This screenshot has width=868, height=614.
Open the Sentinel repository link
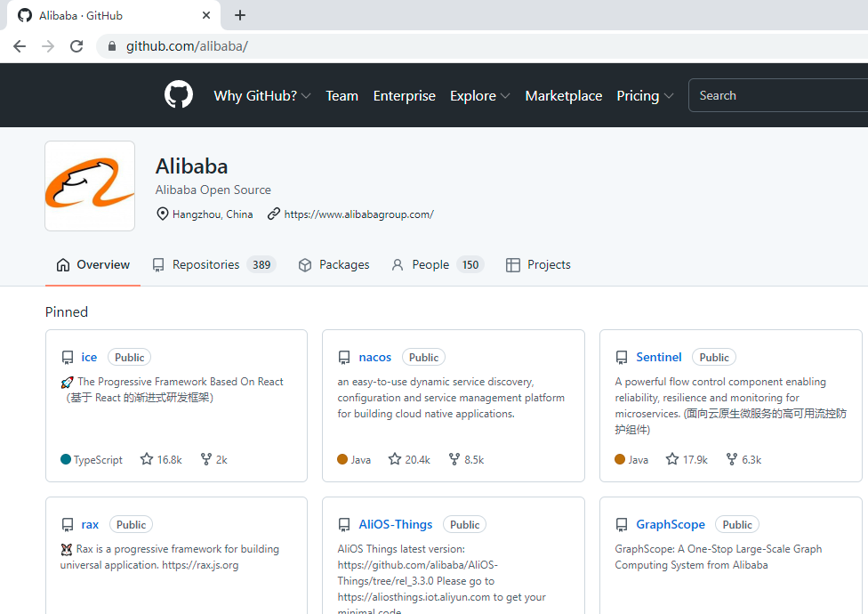(x=659, y=357)
